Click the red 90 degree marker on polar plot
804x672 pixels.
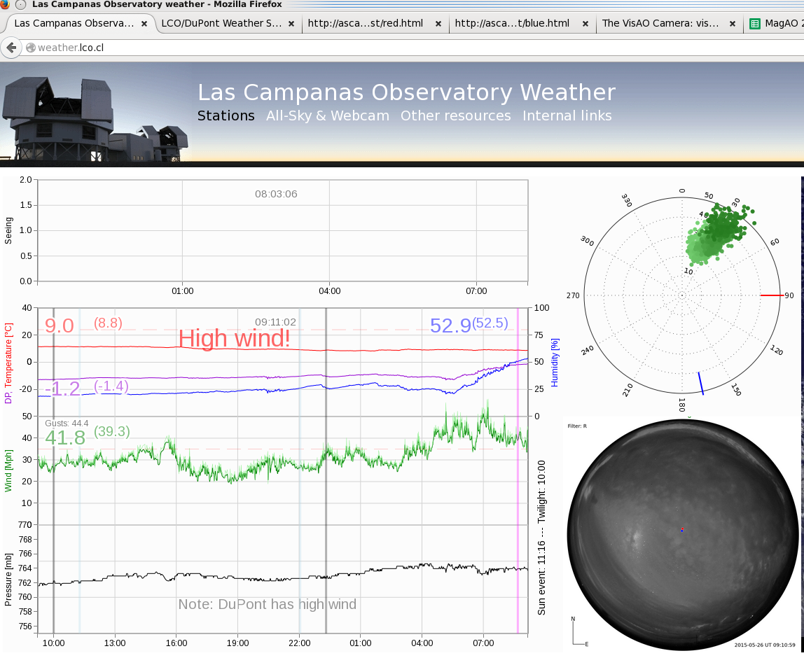tap(771, 295)
